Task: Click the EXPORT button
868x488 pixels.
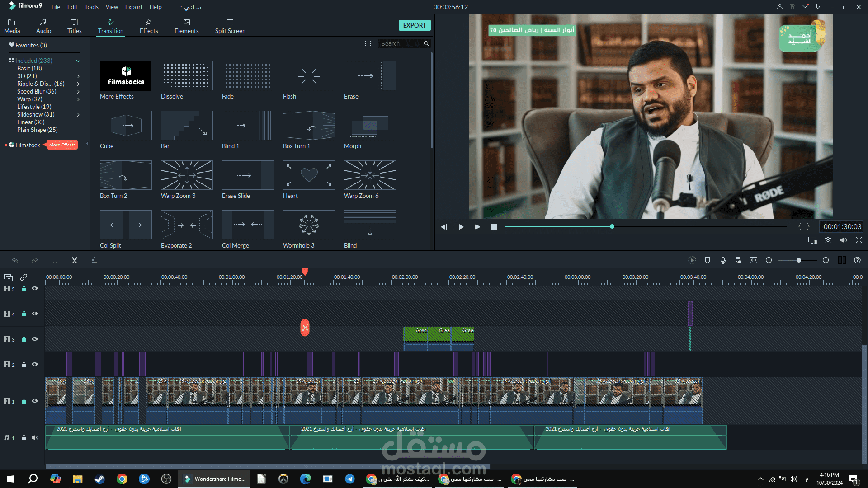Action: 414,25
